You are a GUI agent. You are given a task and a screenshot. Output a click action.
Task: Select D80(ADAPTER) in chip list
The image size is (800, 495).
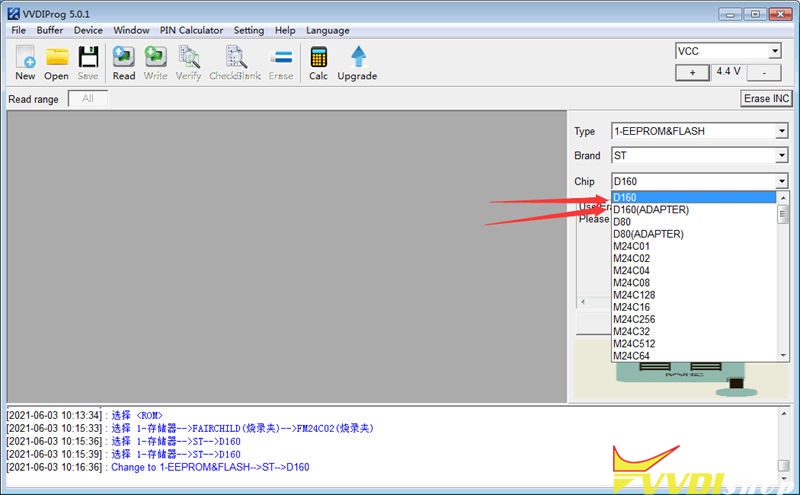coord(694,234)
